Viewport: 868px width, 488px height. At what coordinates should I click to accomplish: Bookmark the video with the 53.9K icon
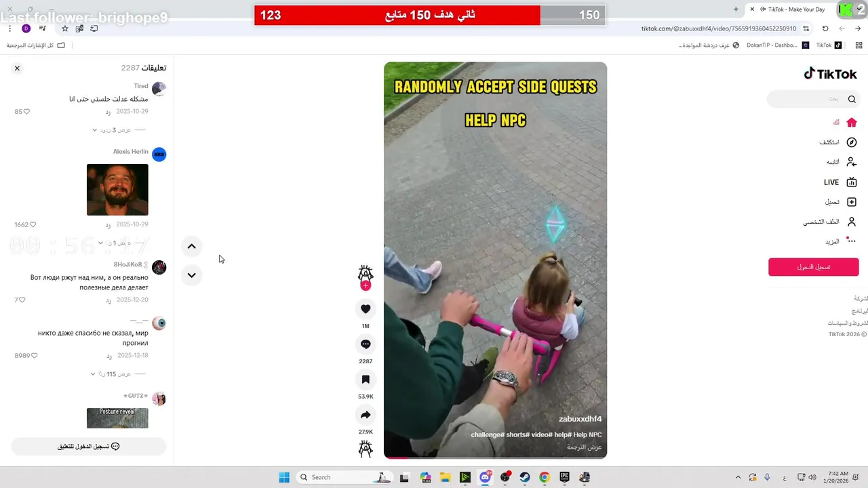pyautogui.click(x=366, y=380)
